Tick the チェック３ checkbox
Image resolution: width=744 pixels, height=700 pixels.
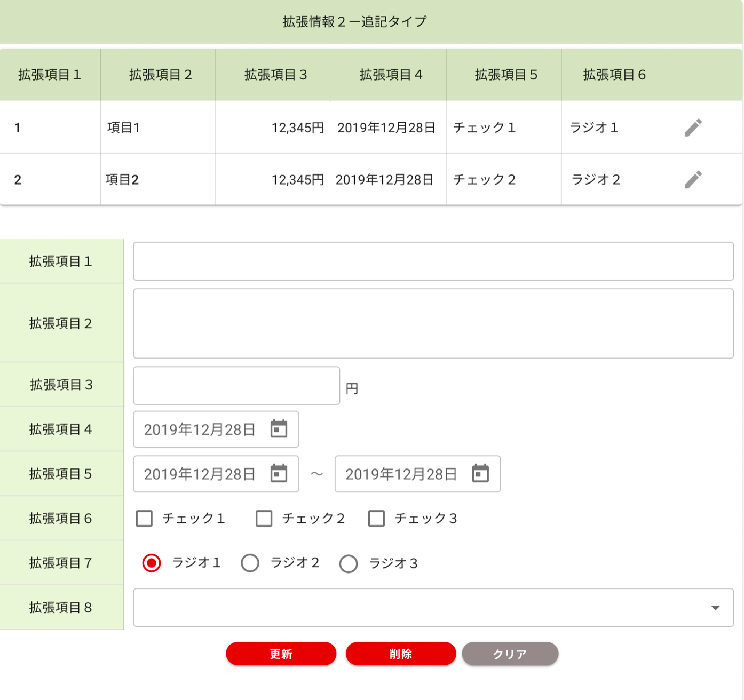click(376, 519)
